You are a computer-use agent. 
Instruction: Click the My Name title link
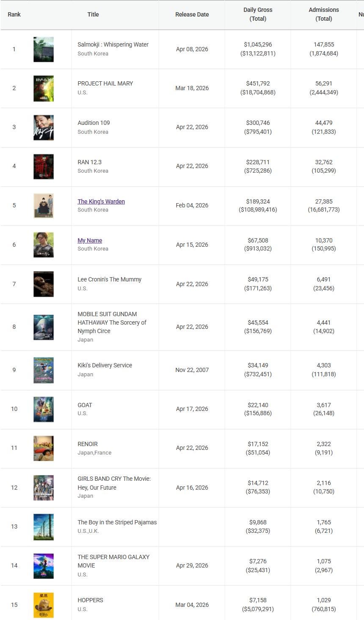[x=90, y=240]
